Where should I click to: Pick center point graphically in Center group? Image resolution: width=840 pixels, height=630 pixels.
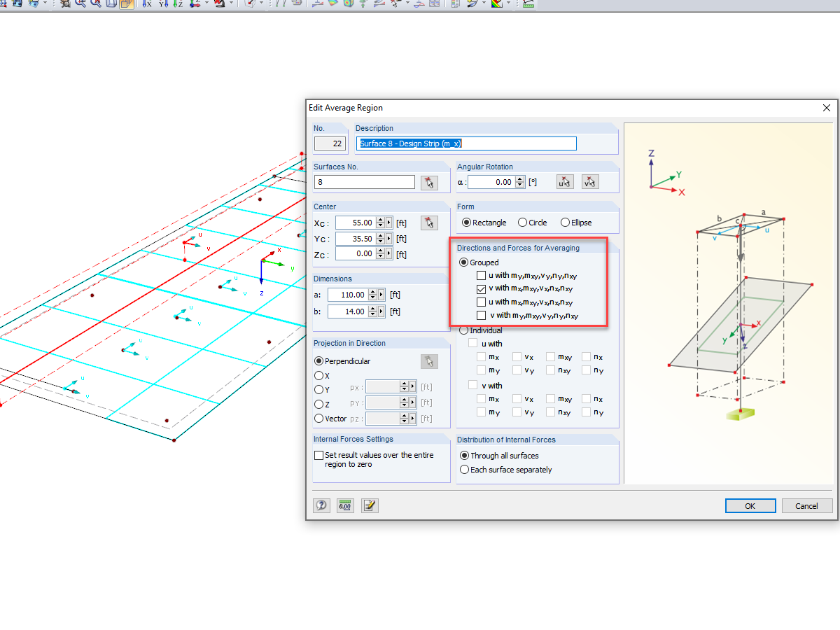(x=429, y=223)
